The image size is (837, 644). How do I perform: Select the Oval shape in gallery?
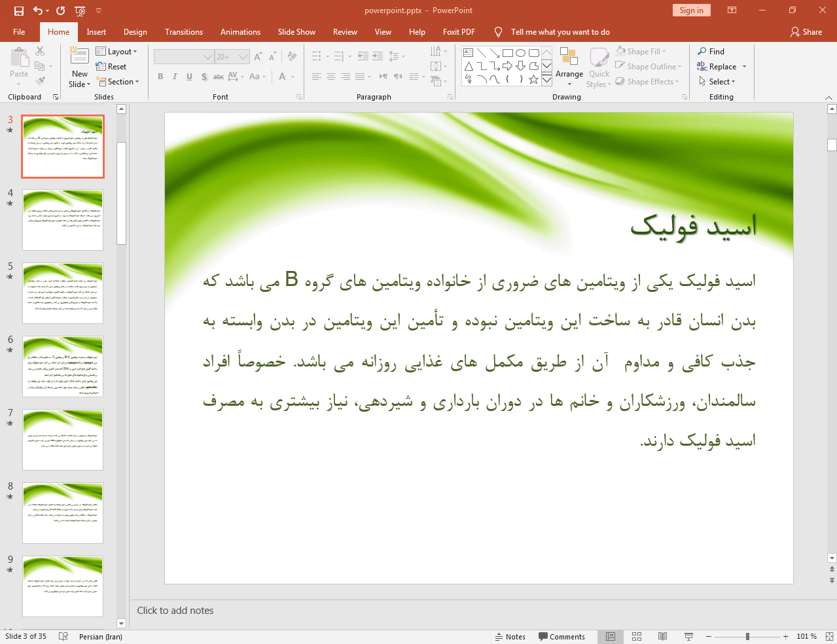click(520, 53)
